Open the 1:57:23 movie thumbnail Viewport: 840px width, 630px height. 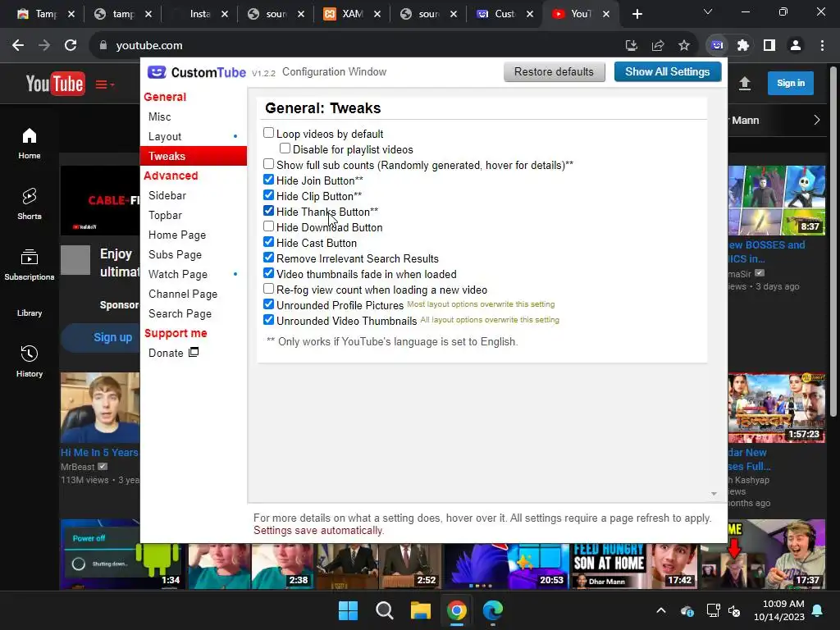(x=776, y=408)
